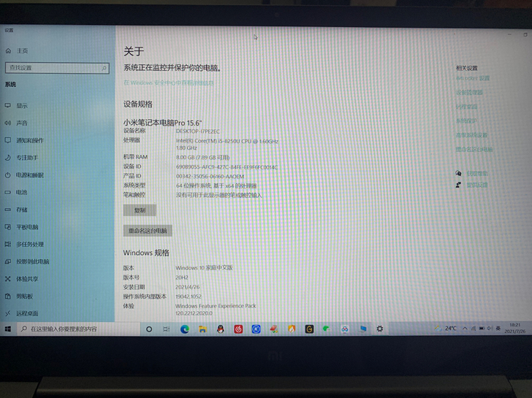Click the get-help chat bubble icon
Viewport: 532px width, 398px height.
point(458,174)
